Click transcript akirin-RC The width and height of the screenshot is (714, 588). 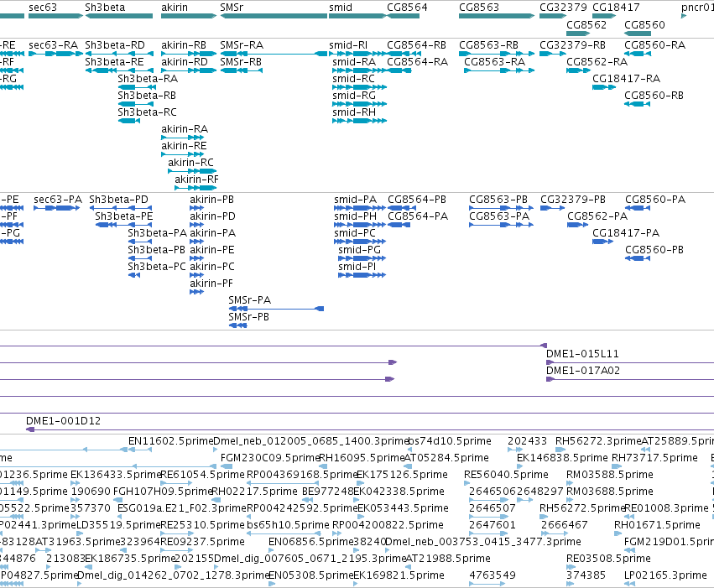190,163
